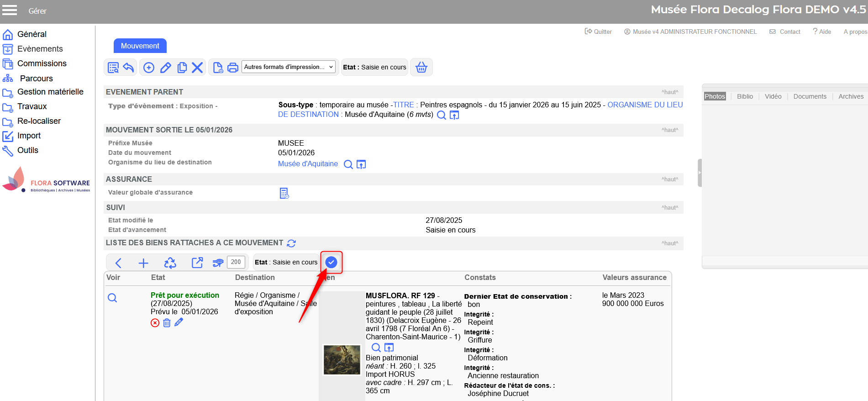Click the printer icon in the toolbar

click(x=233, y=68)
